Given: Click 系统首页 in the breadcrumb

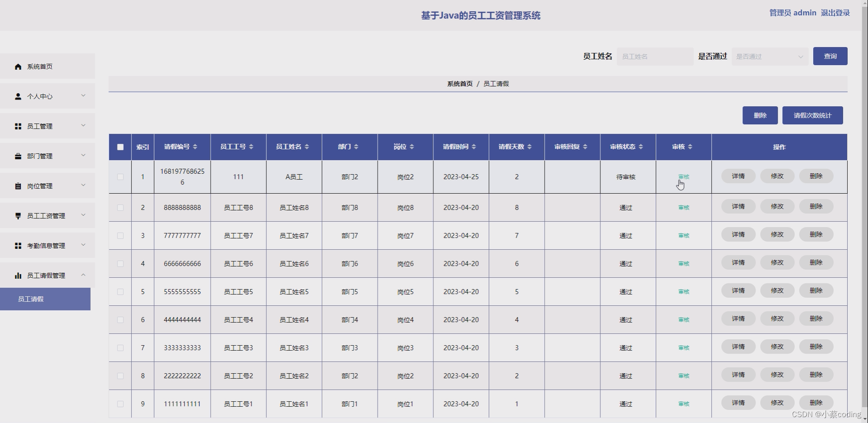Looking at the screenshot, I should pos(460,84).
